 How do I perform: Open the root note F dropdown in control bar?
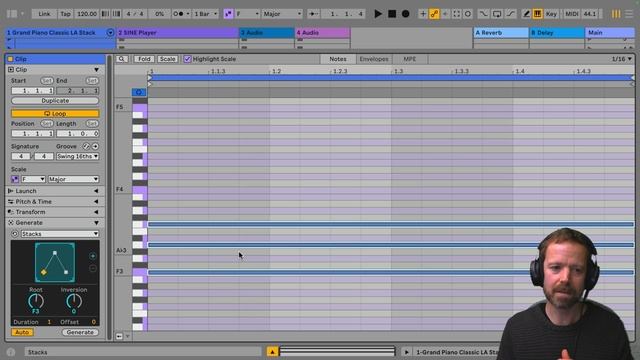click(247, 14)
